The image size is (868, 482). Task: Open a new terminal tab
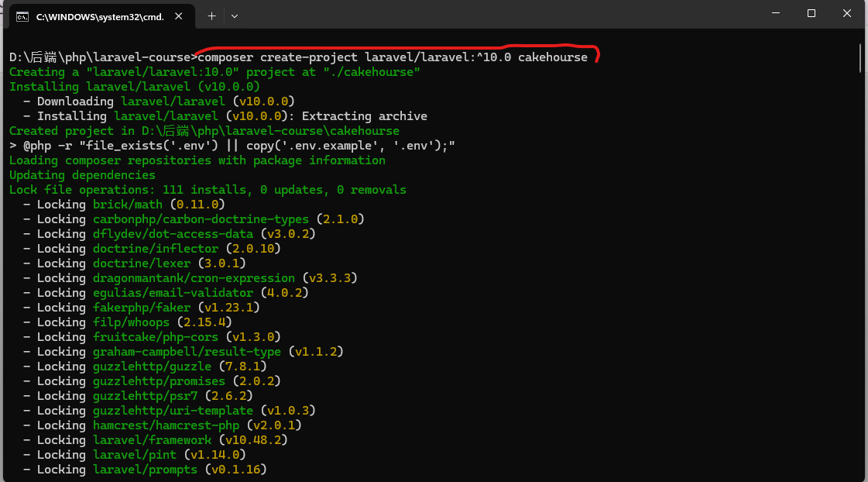[211, 16]
